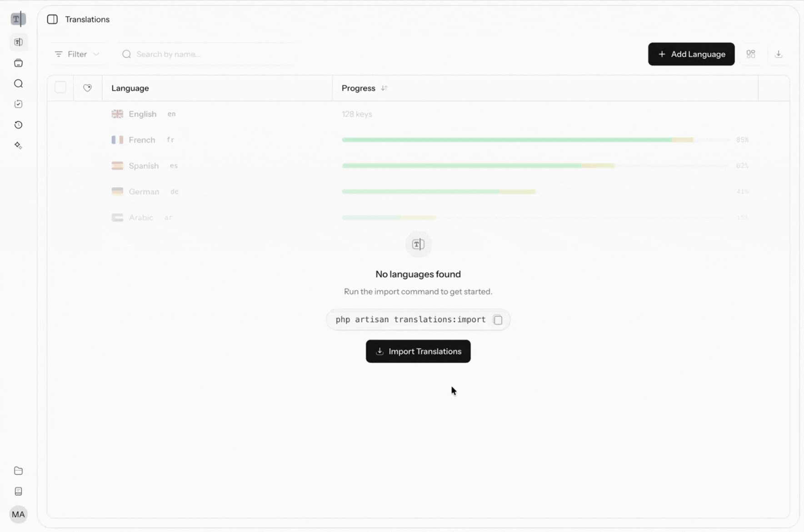Screen dimensions: 804x532
Task: Click the download icon in the top toolbar
Action: tap(779, 54)
